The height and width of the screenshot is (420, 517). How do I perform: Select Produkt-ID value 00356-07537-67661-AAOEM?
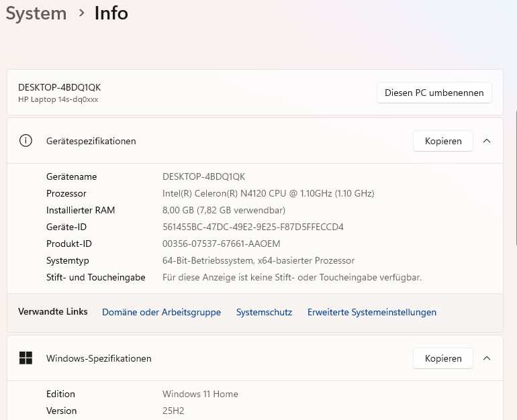coord(222,244)
